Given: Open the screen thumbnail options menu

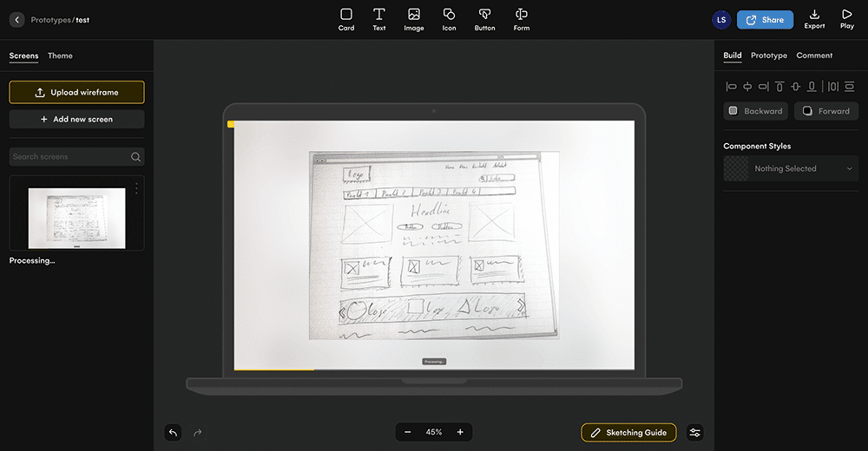Looking at the screenshot, I should [x=136, y=188].
